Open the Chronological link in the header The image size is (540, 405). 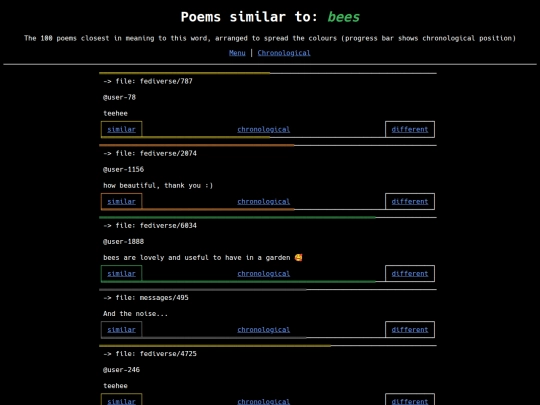click(284, 53)
